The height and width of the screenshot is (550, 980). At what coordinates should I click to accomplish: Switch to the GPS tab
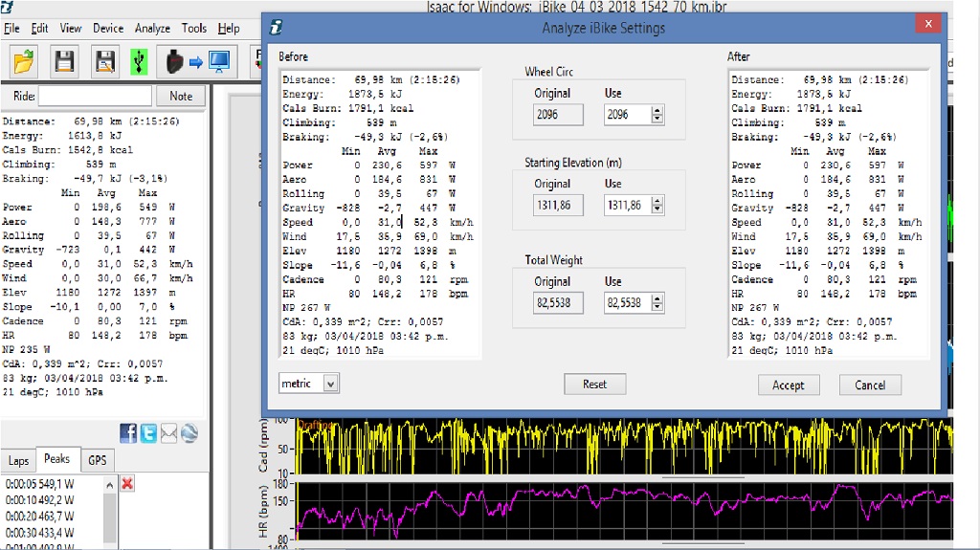coord(98,460)
